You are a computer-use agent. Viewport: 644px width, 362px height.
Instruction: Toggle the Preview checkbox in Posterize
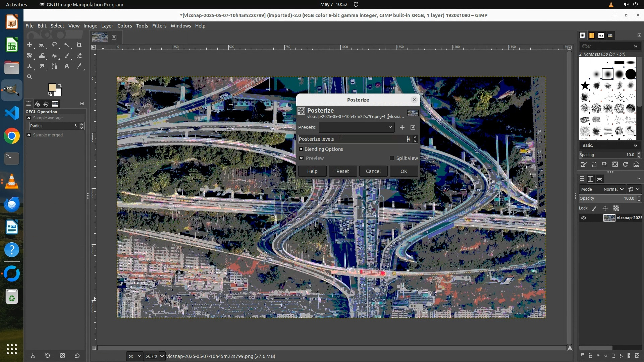pyautogui.click(x=301, y=158)
